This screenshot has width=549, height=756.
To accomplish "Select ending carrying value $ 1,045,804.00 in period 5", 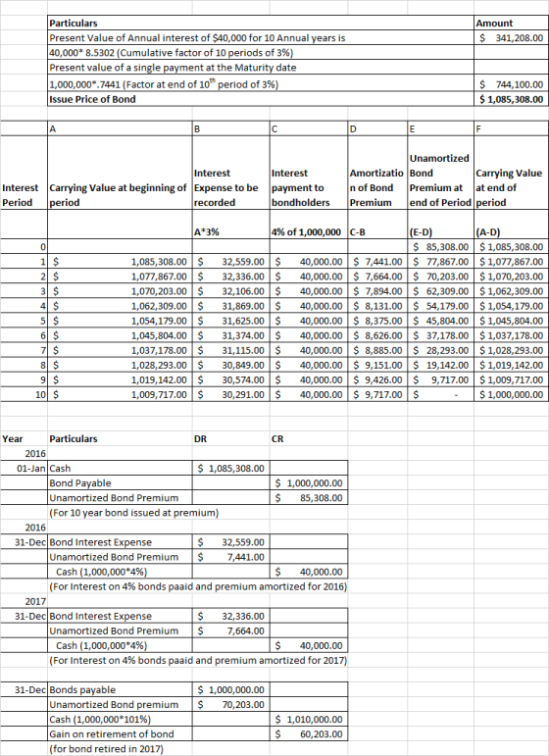I will click(x=512, y=321).
